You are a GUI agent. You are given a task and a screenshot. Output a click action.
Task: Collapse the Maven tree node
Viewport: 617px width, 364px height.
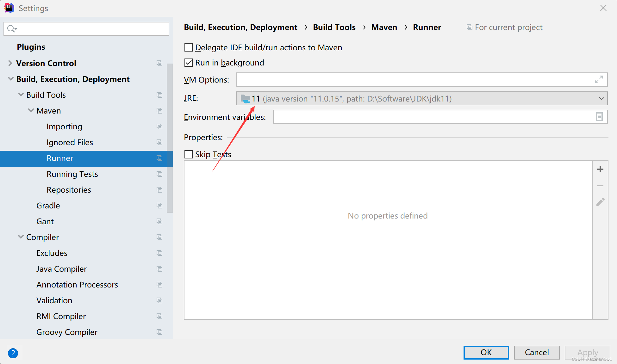click(x=31, y=110)
